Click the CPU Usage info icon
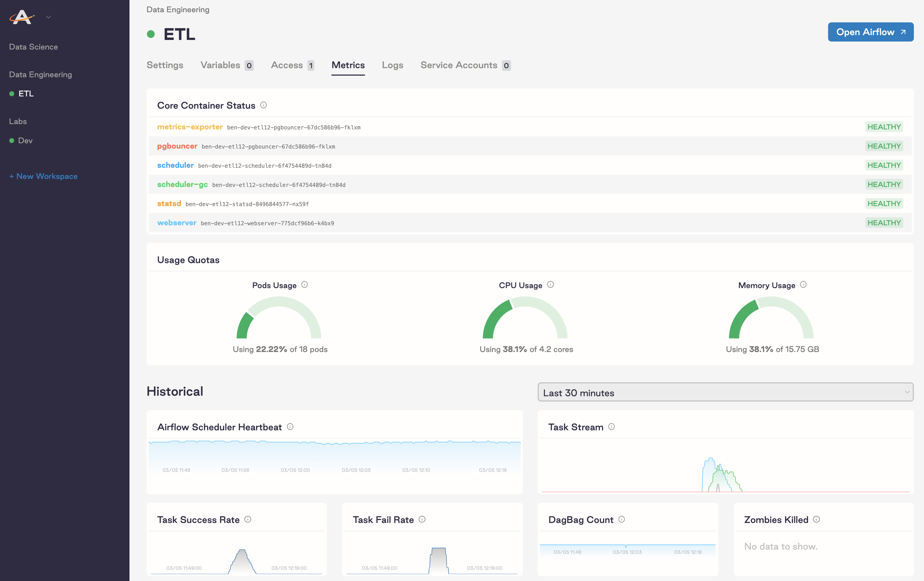The width and height of the screenshot is (924, 581). click(551, 285)
